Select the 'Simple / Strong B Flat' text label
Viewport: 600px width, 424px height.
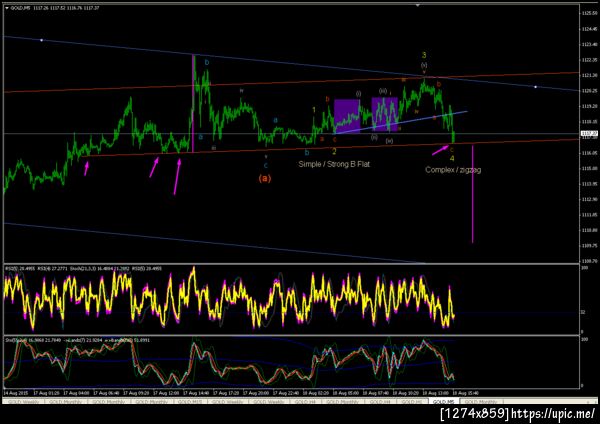click(334, 164)
